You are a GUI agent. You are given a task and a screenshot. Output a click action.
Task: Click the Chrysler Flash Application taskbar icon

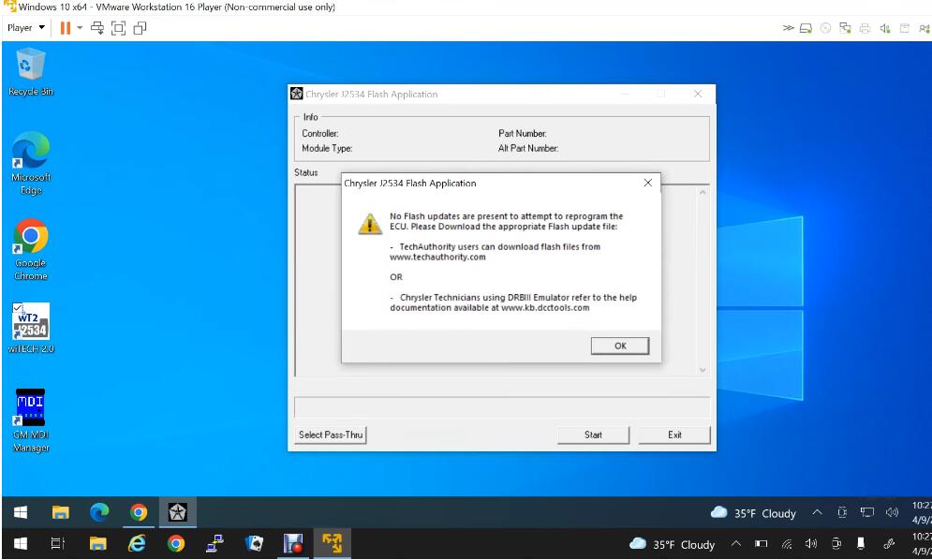click(x=177, y=512)
